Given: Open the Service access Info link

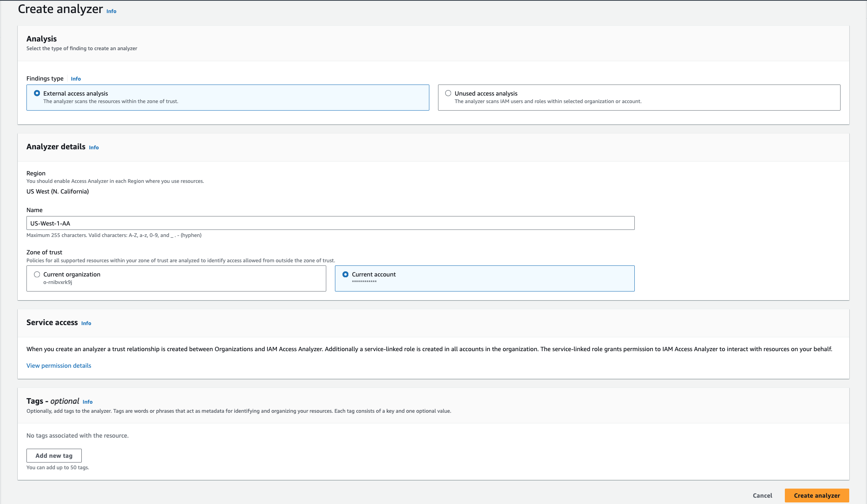Looking at the screenshot, I should tap(86, 323).
